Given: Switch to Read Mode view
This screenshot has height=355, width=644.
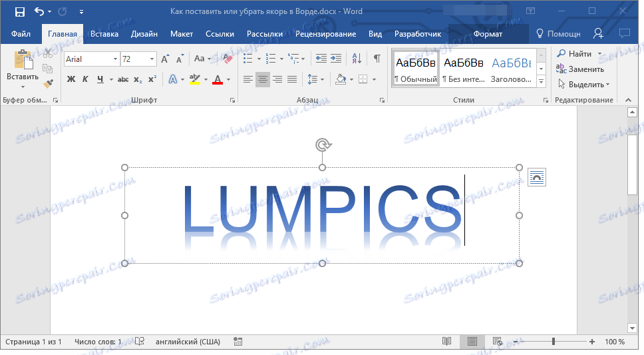Looking at the screenshot, I should point(446,342).
